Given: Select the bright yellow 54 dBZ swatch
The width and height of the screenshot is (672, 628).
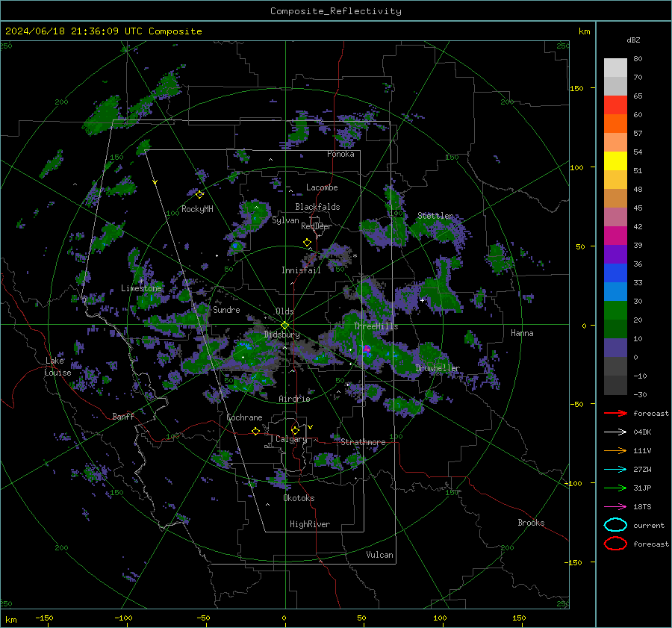Looking at the screenshot, I should click(615, 161).
